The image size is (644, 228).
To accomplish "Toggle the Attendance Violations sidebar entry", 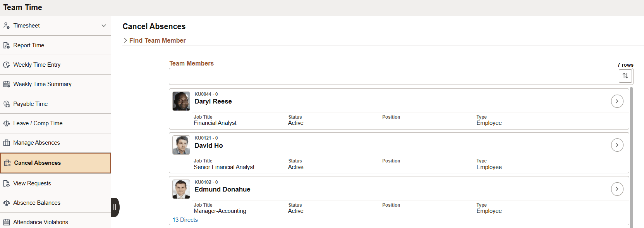I will (41, 222).
